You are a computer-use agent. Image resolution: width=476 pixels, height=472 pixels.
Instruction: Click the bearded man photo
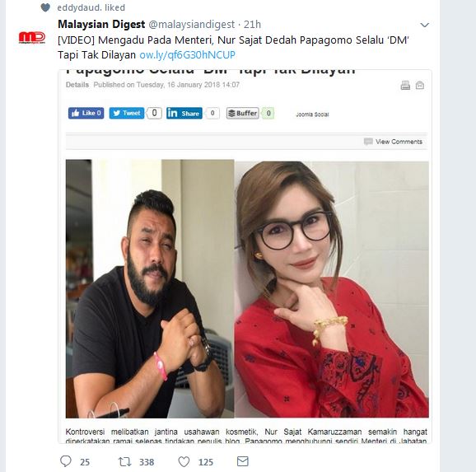(x=150, y=289)
